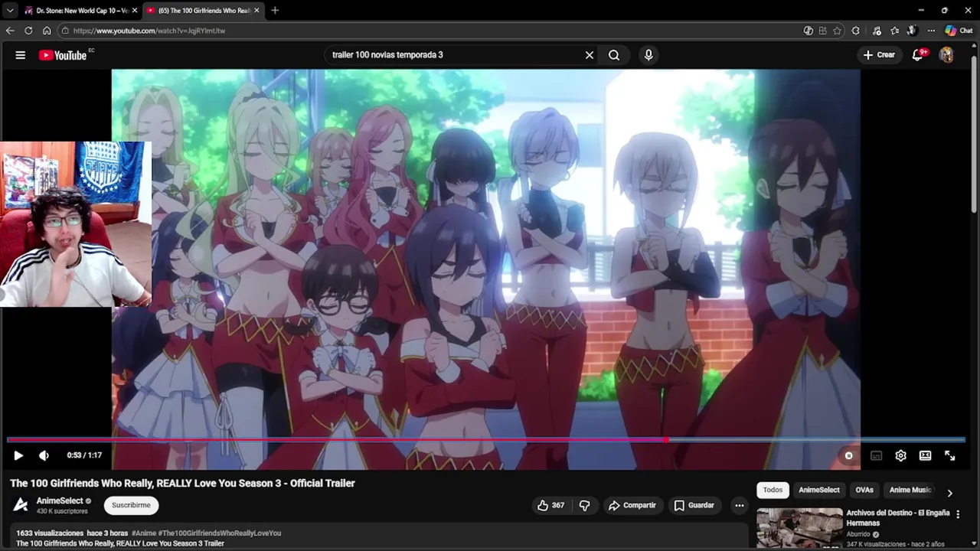Image resolution: width=980 pixels, height=551 pixels.
Task: Save the video with Guardar
Action: [694, 505]
